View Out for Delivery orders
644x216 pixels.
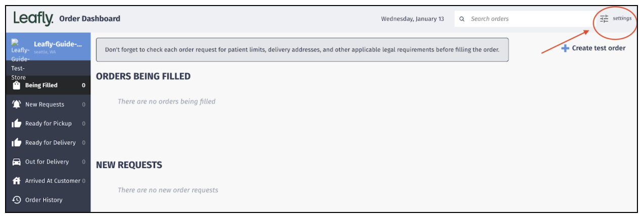click(47, 162)
